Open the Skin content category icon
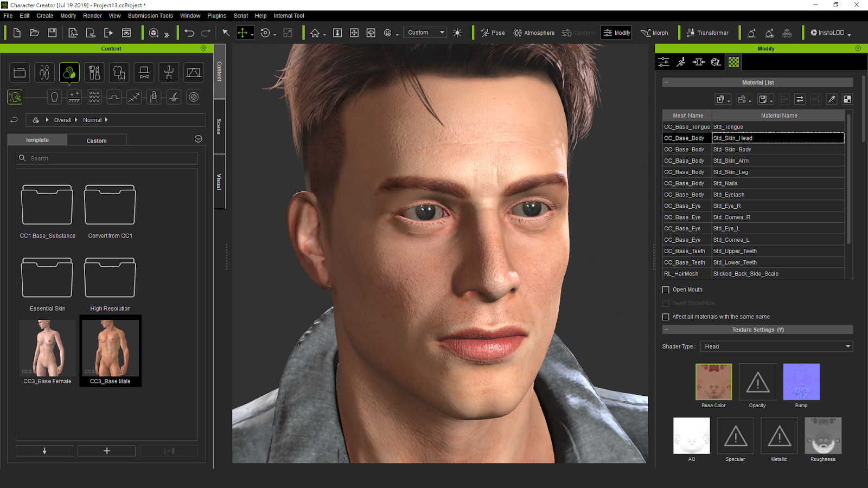 point(69,73)
